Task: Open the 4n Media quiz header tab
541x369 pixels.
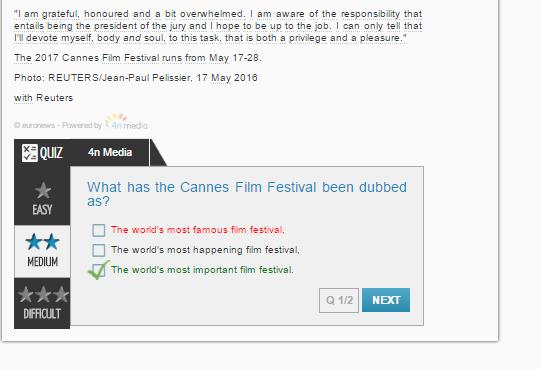Action: [110, 152]
